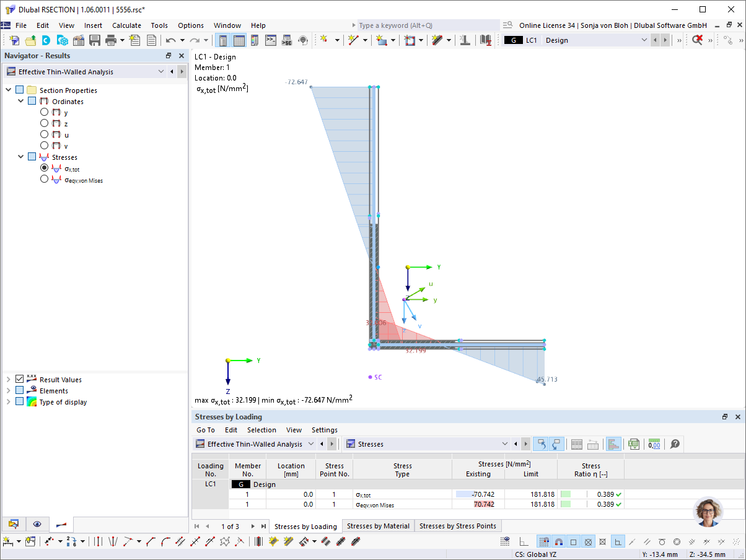This screenshot has height=560, width=746.
Task: Click the new line tool icon
Action: 353,40
